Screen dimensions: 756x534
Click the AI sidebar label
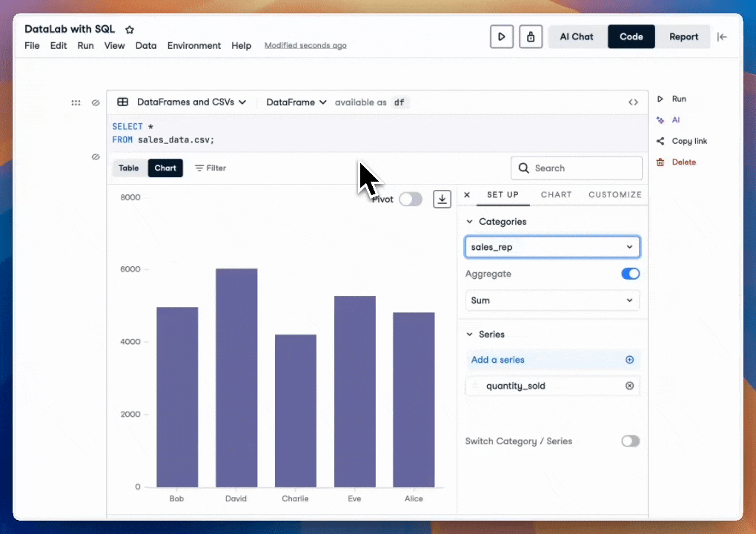(x=675, y=120)
